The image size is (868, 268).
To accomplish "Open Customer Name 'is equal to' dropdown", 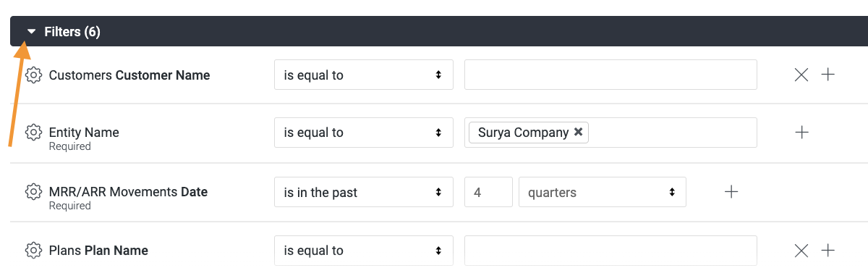I will (x=364, y=75).
